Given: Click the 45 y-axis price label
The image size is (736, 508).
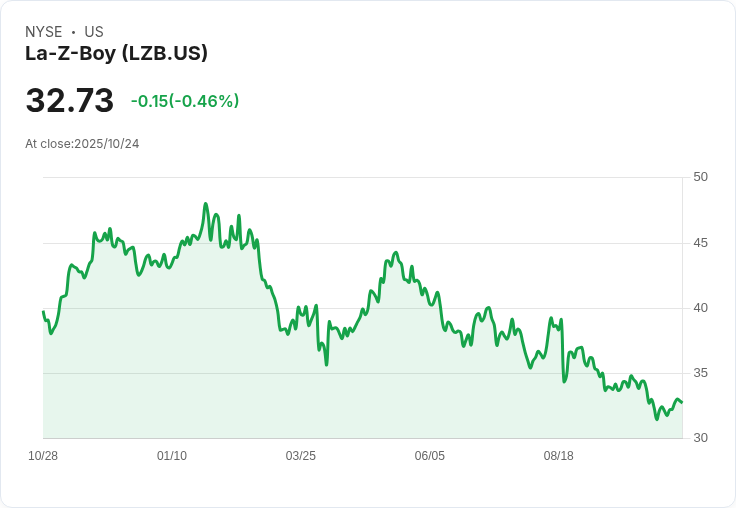Looking at the screenshot, I should (x=700, y=243).
